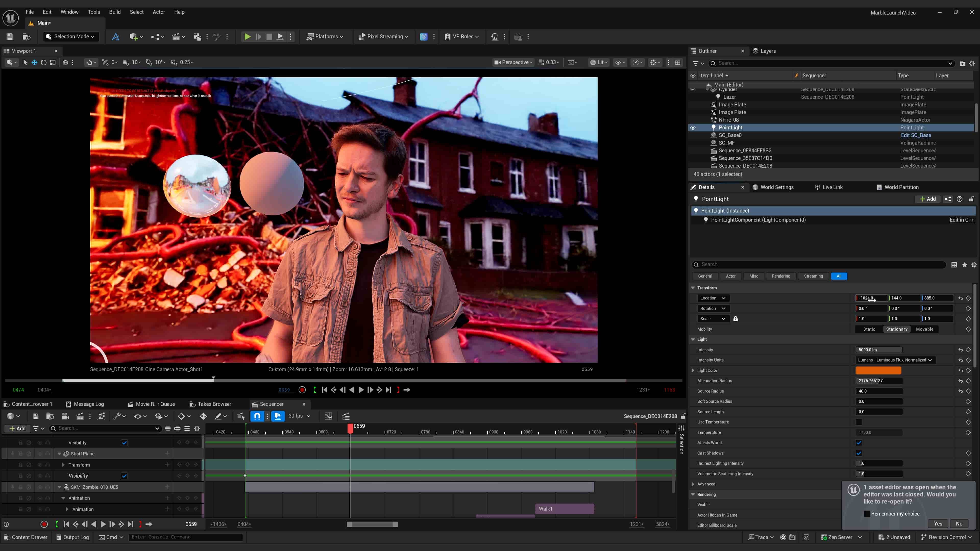Viewport: 980px width, 551px height.
Task: Open the Outliner settings gear
Action: [x=972, y=63]
